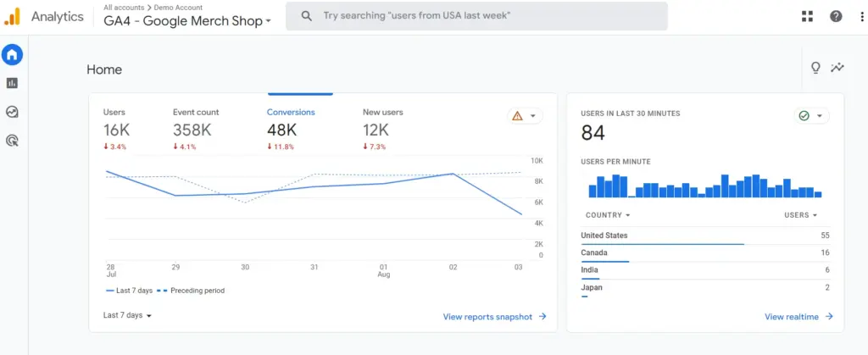Viewport: 868px width, 355px height.
Task: Click the 11.8% decrease indicator
Action: point(281,147)
